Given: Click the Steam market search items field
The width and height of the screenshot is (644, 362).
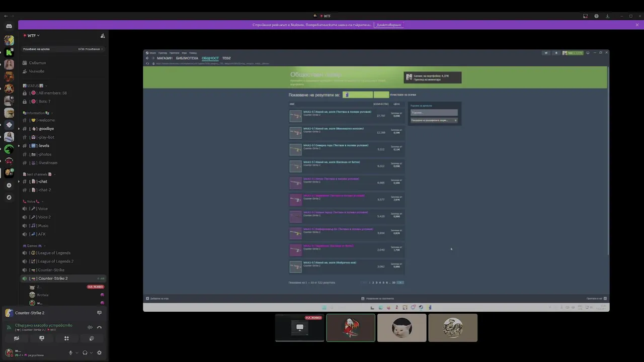Looking at the screenshot, I should [x=434, y=113].
